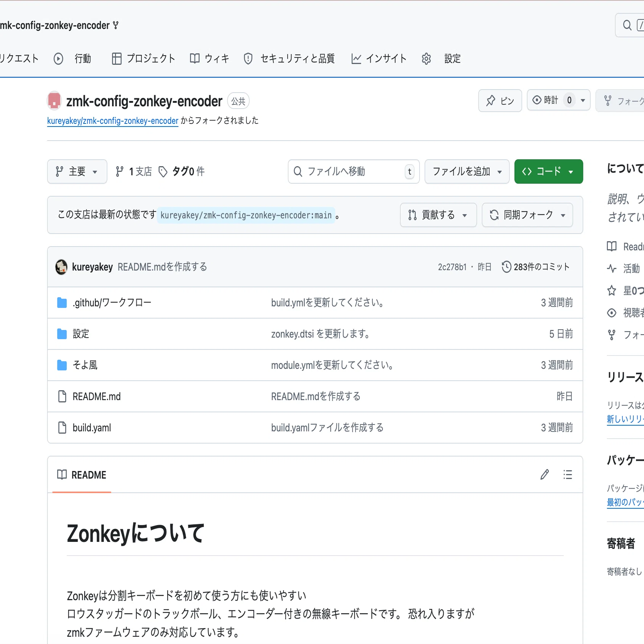The image size is (644, 644).
Task: Select the README tab in file viewer
Action: 82,475
